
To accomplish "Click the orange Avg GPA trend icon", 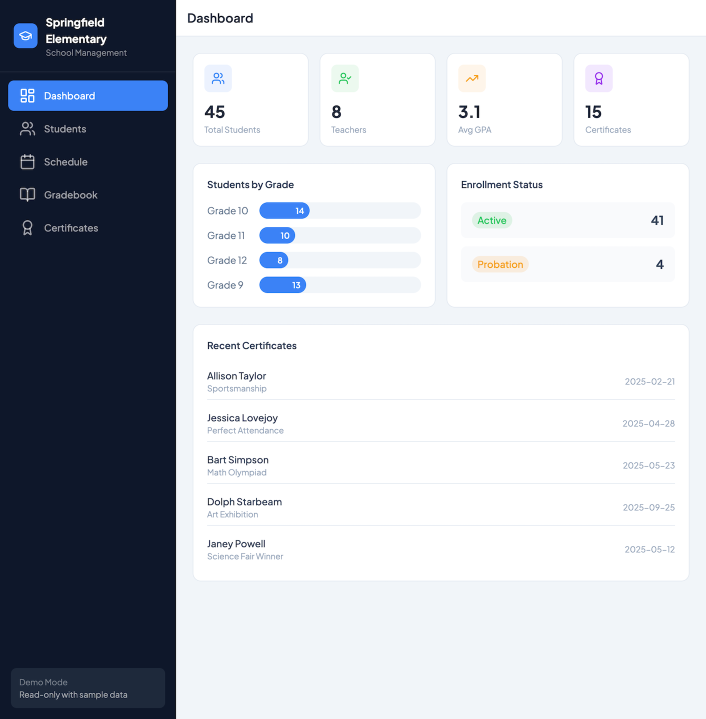I will tap(472, 78).
